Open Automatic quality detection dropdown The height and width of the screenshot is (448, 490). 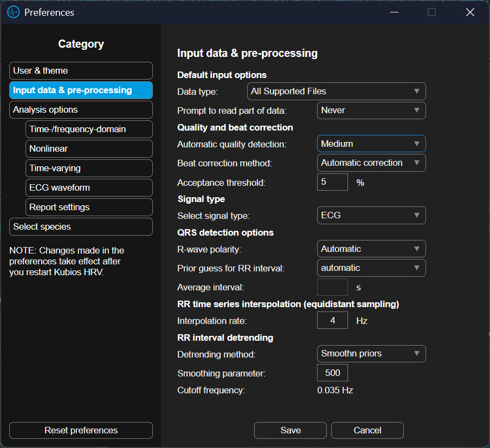(371, 144)
